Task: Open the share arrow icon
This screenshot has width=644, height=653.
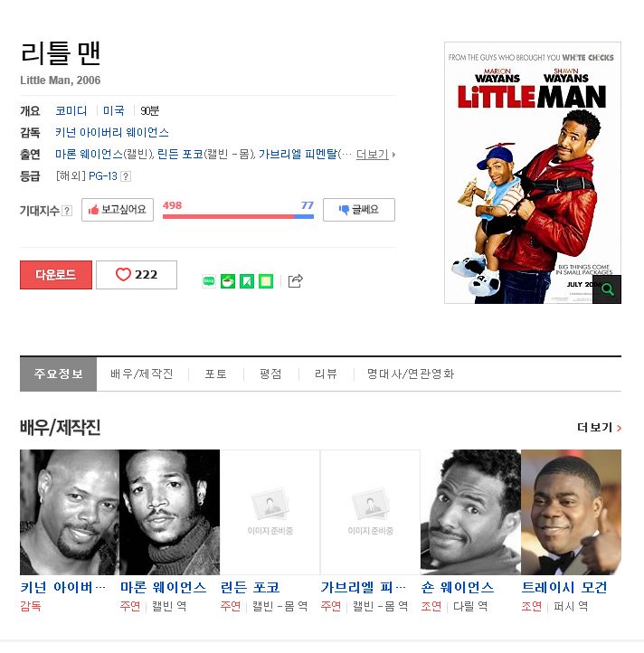Action: tap(296, 281)
